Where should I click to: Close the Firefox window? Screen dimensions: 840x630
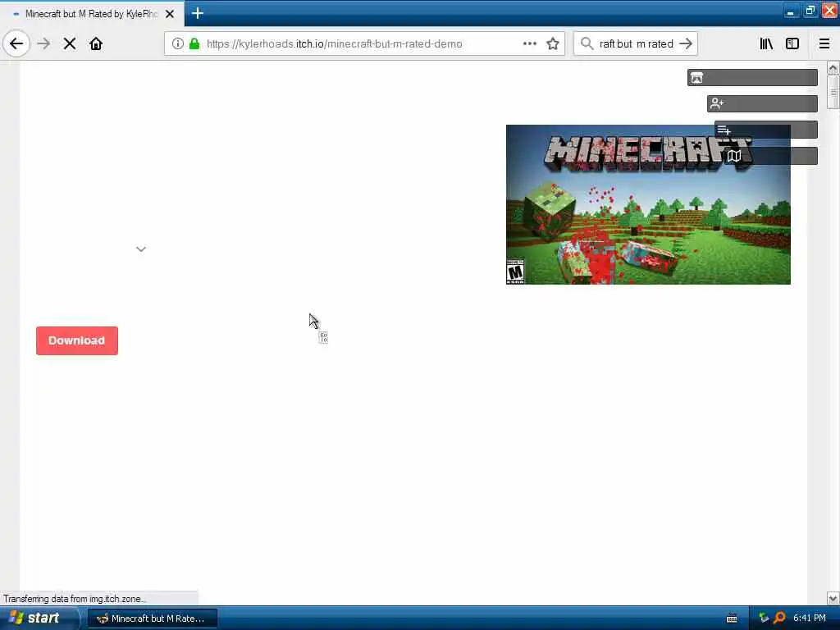(829, 11)
